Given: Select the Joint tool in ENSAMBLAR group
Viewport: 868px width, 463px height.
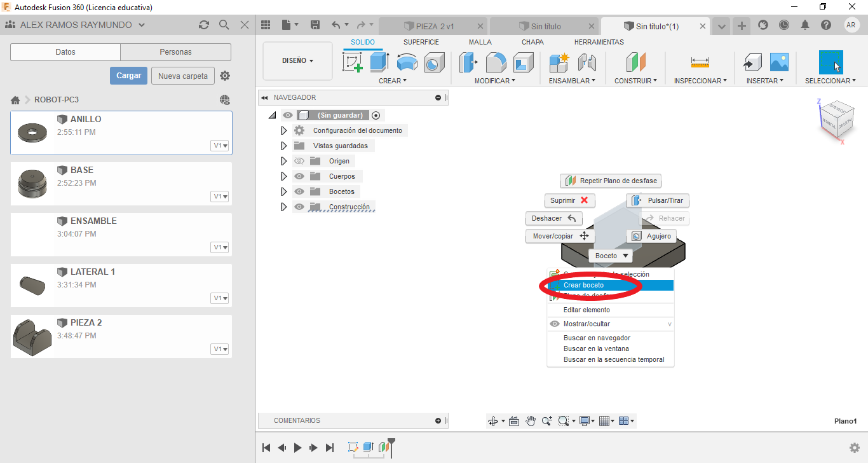Looking at the screenshot, I should [x=587, y=62].
